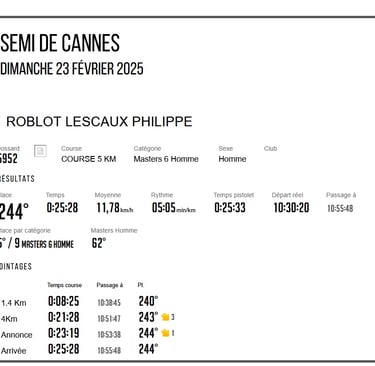This screenshot has height=366, width=375.
Task: Click the Masters Homme 62° ranking
Action: tap(99, 243)
